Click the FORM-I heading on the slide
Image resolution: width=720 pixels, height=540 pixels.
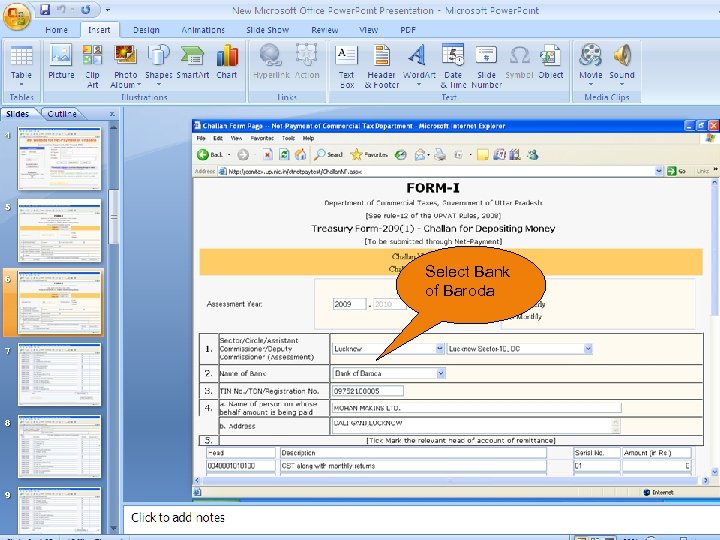[433, 188]
